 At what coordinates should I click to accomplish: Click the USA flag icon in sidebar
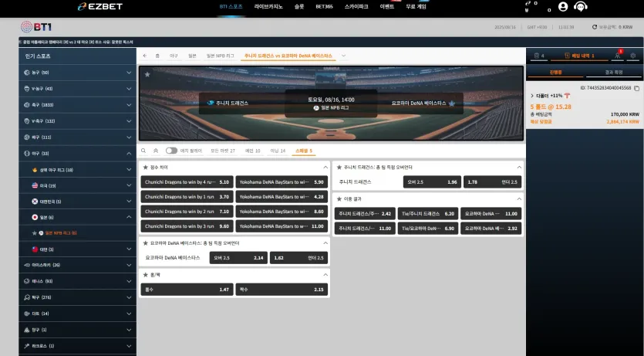(35, 185)
